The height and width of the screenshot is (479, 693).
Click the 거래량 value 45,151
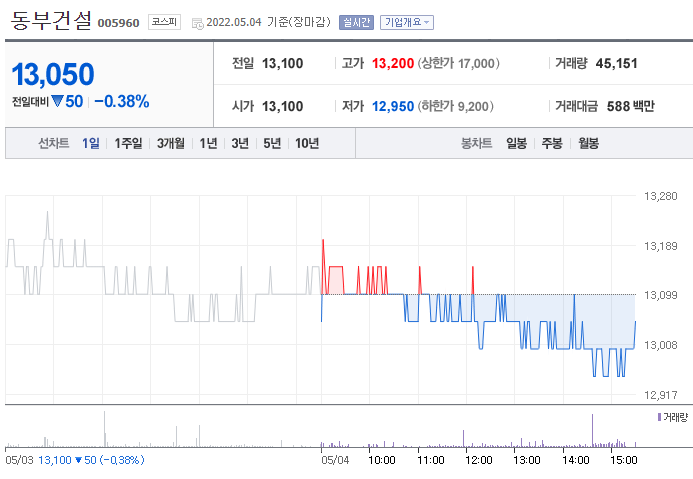click(x=617, y=63)
